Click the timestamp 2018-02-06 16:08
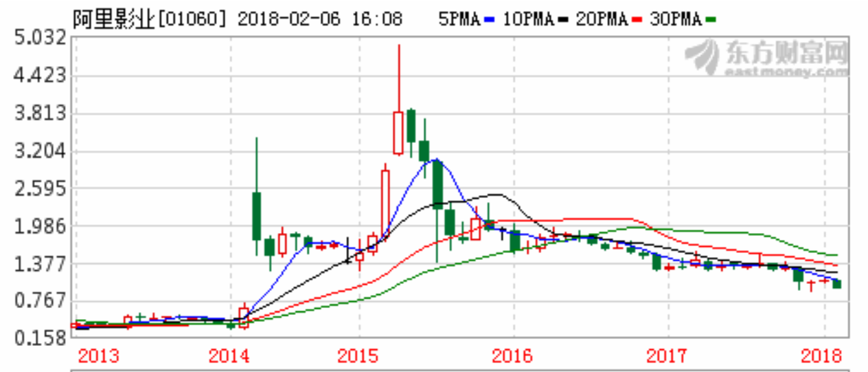This screenshot has width=868, height=372. coord(320,19)
